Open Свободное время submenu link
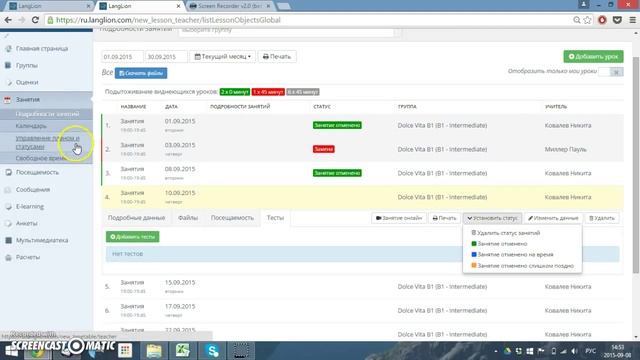The image size is (640, 360). pos(41,158)
